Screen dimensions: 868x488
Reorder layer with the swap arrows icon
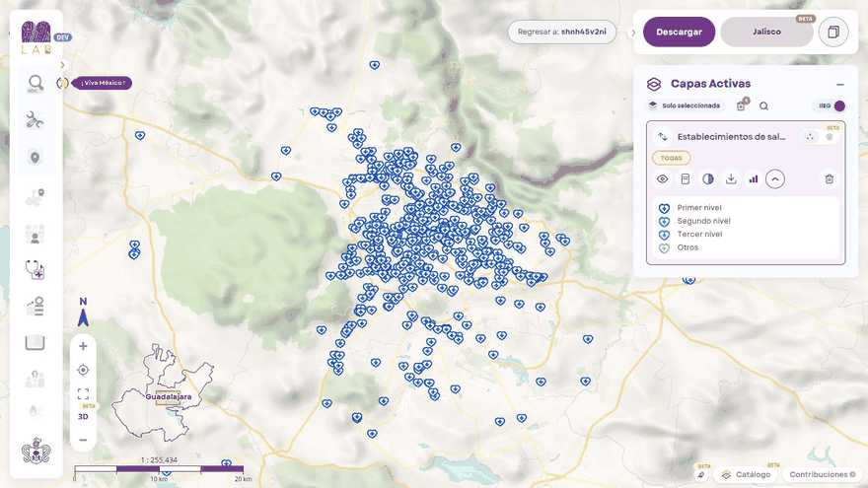(663, 137)
